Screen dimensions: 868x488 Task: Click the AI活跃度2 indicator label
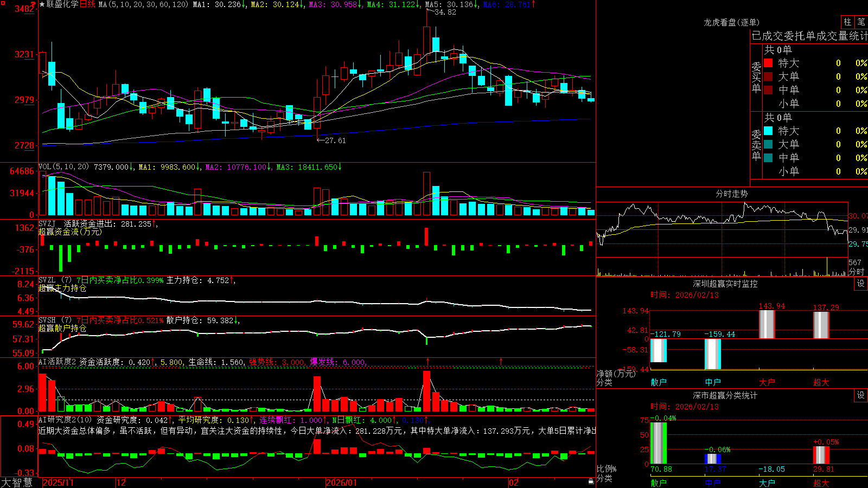(58, 362)
